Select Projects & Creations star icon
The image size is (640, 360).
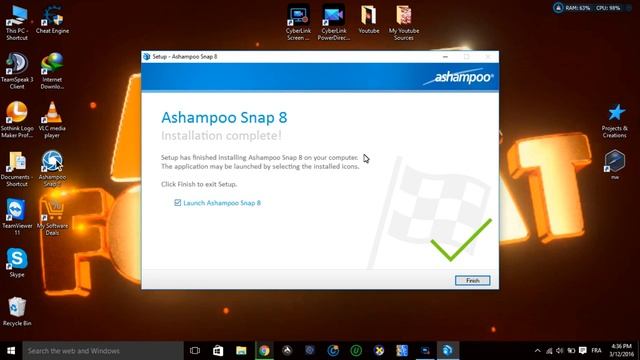coord(615,121)
